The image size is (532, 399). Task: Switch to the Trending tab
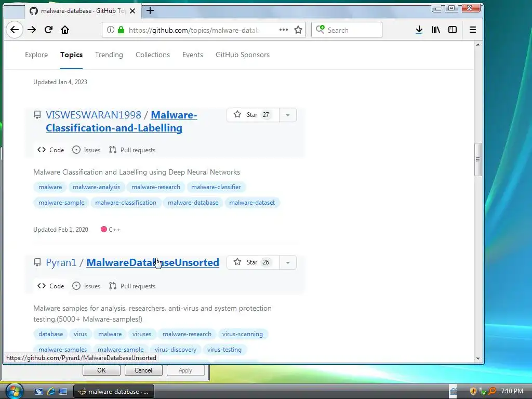coord(109,55)
